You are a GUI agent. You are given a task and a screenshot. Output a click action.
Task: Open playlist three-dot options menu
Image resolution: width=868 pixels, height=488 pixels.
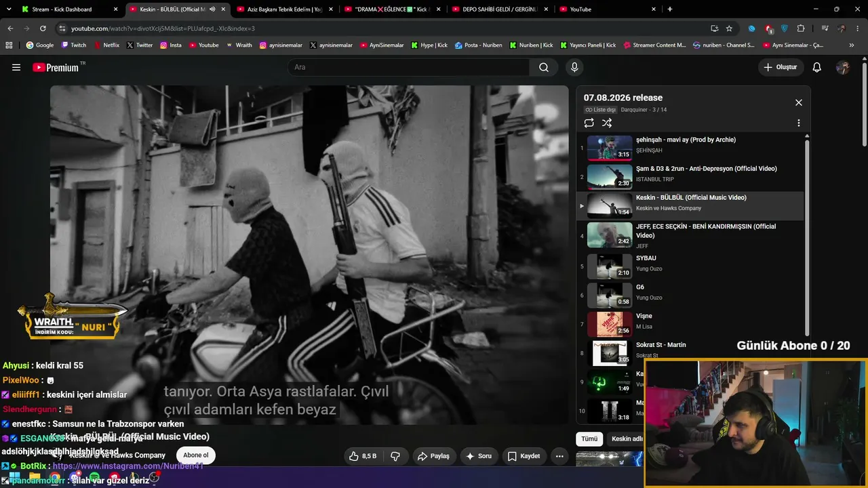[798, 123]
